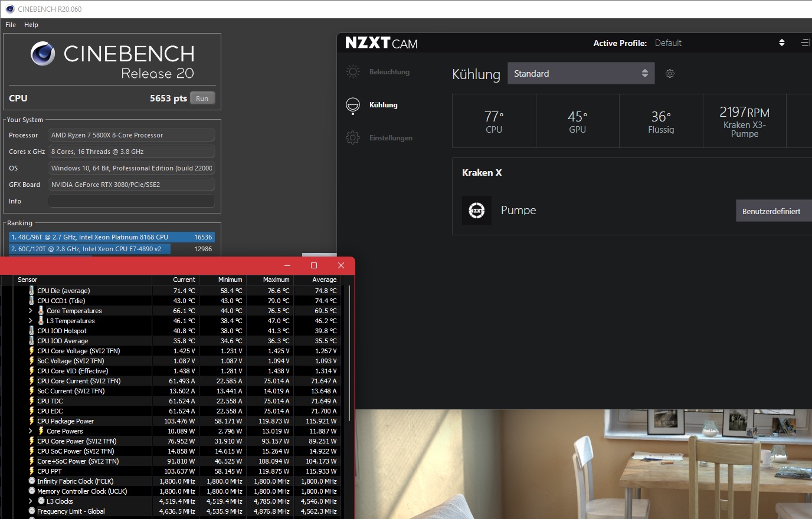Click the Sensor column header
The height and width of the screenshot is (519, 812).
point(83,280)
